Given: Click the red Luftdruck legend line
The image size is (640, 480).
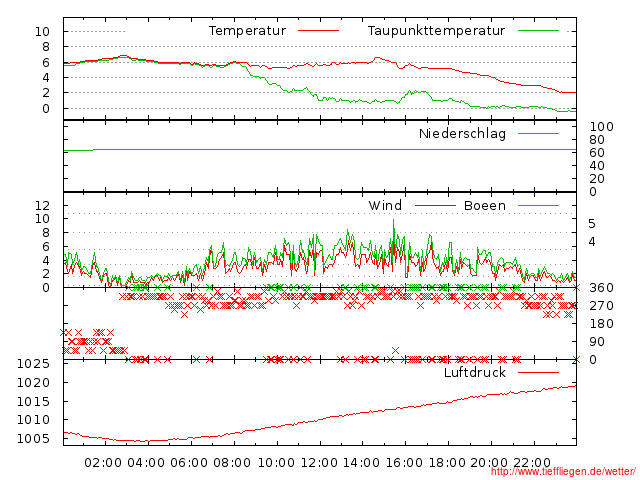Looking at the screenshot, I should (538, 372).
